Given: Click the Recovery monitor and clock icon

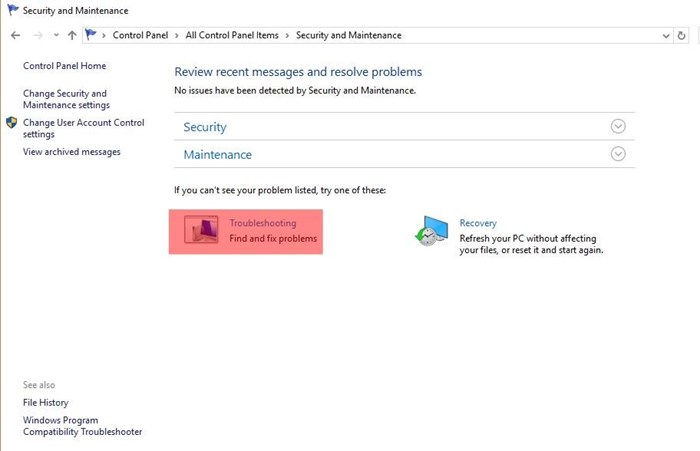Looking at the screenshot, I should (x=431, y=230).
